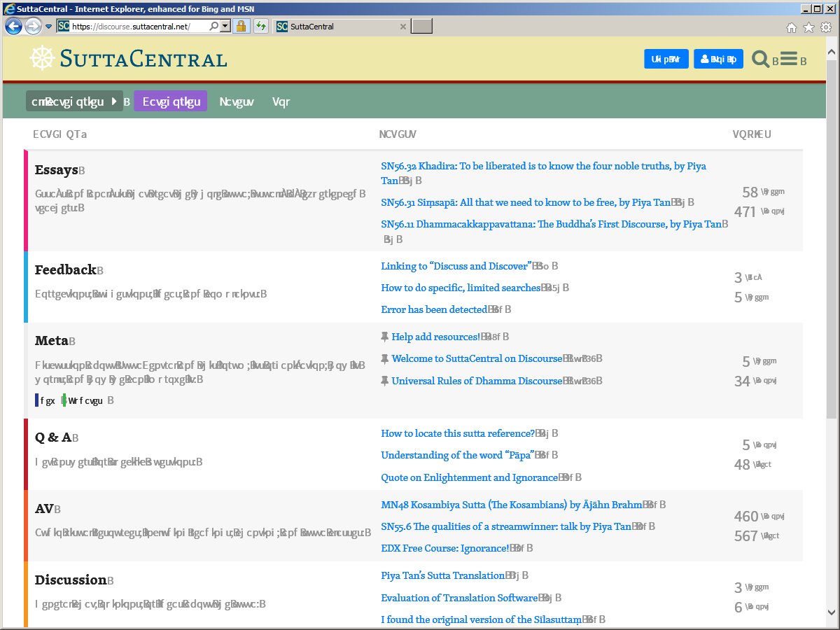Click the pin icon beside 'Welcome to SuttaCentral on Discourse'
The width and height of the screenshot is (840, 630).
pyautogui.click(x=384, y=359)
